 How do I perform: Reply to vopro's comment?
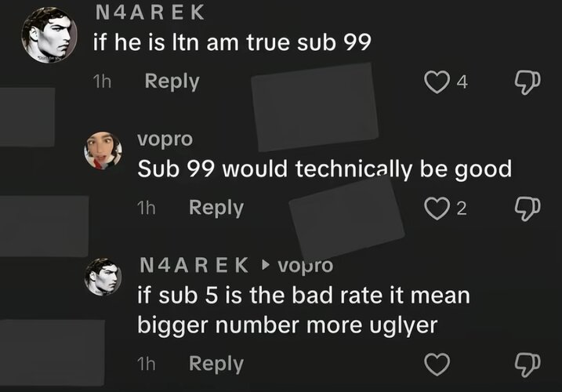[216, 208]
